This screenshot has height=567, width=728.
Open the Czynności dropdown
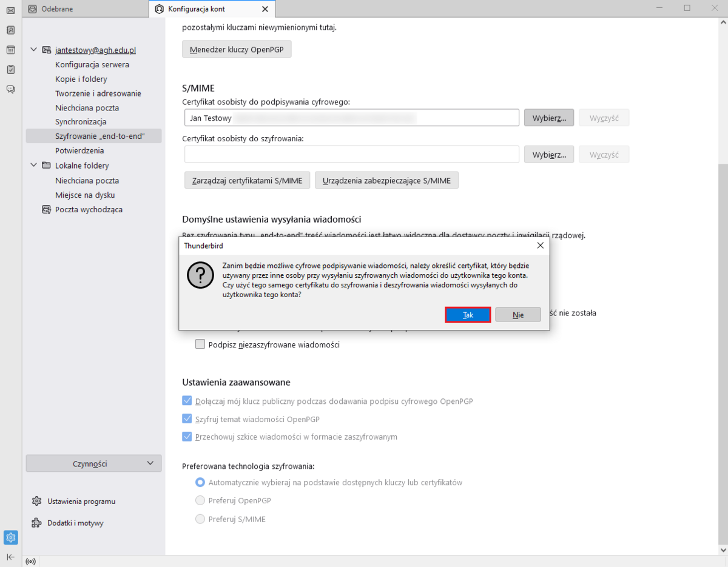[93, 463]
